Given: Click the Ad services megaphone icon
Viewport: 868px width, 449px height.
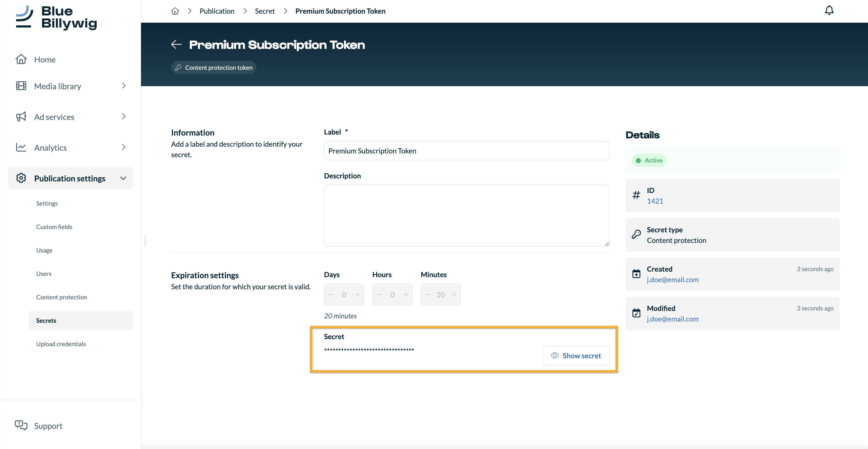Looking at the screenshot, I should coord(21,117).
